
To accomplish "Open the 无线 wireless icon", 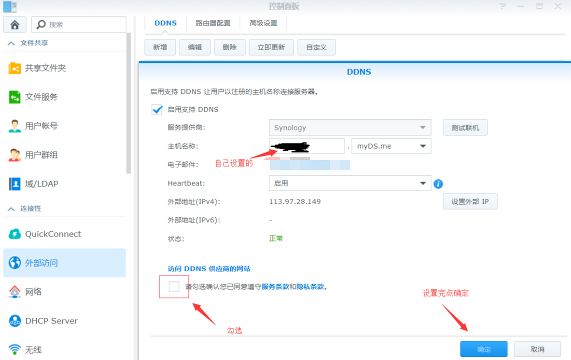I will tap(15, 349).
